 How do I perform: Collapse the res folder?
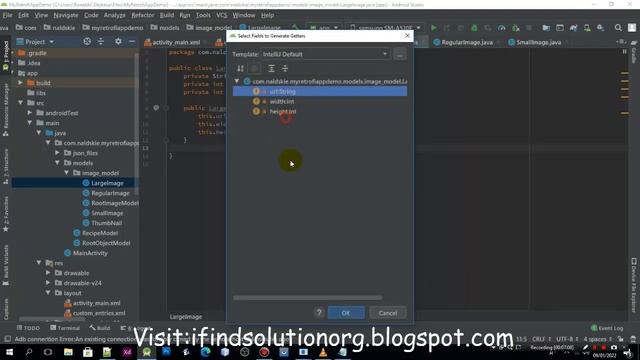pyautogui.click(x=39, y=263)
